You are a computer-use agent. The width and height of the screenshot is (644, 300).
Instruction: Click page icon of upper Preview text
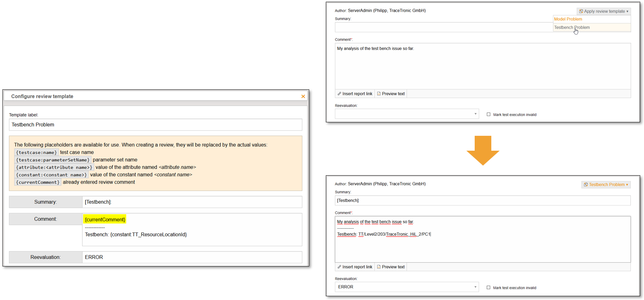379,94
